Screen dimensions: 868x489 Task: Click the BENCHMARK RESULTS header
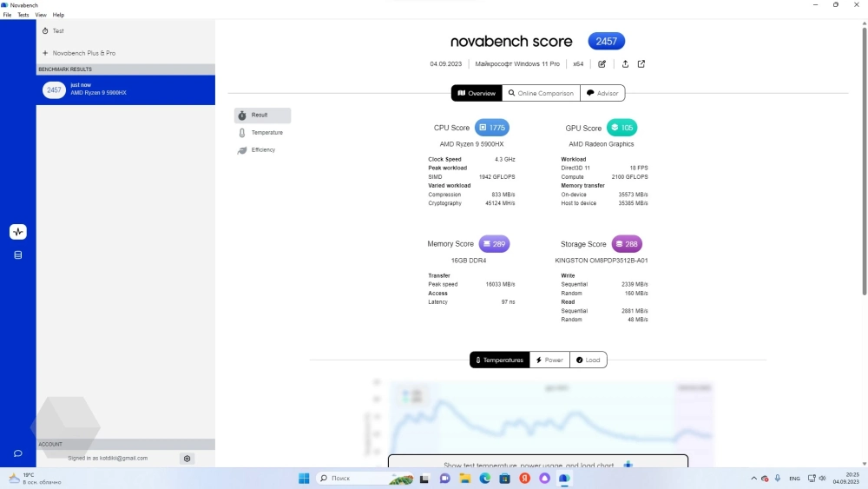[126, 69]
